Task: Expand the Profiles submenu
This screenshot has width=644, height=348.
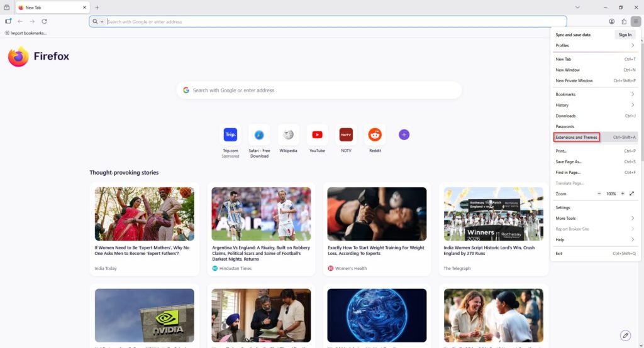Action: click(x=595, y=46)
